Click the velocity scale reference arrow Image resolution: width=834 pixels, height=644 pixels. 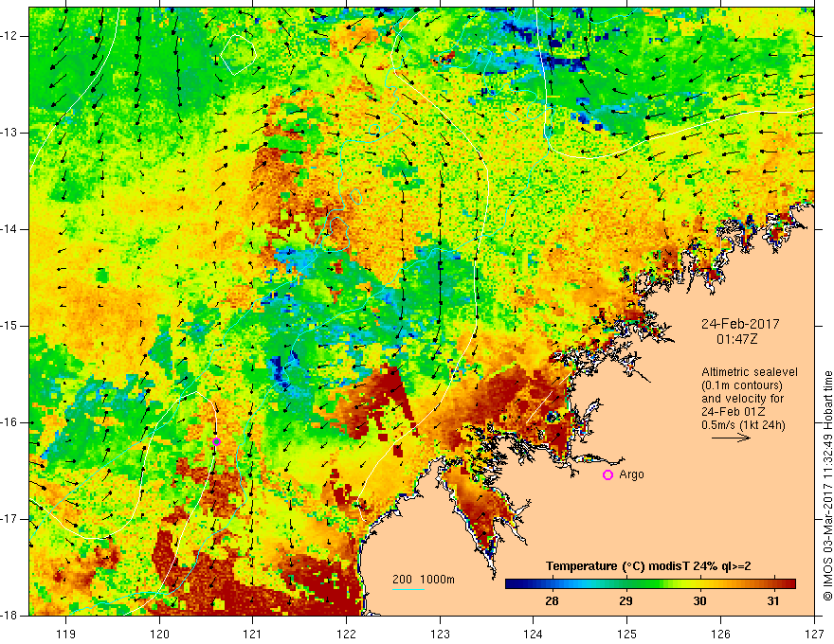tap(731, 438)
